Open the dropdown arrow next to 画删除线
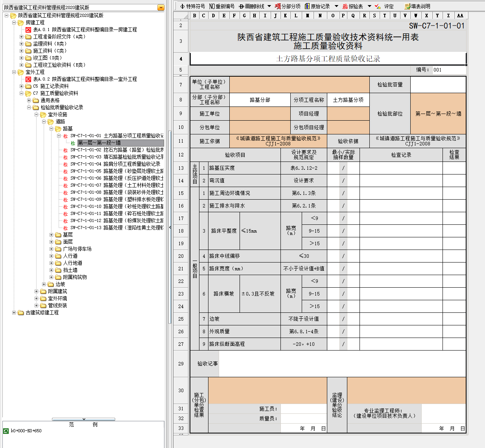The height and width of the screenshot is (448, 485). [269, 6]
